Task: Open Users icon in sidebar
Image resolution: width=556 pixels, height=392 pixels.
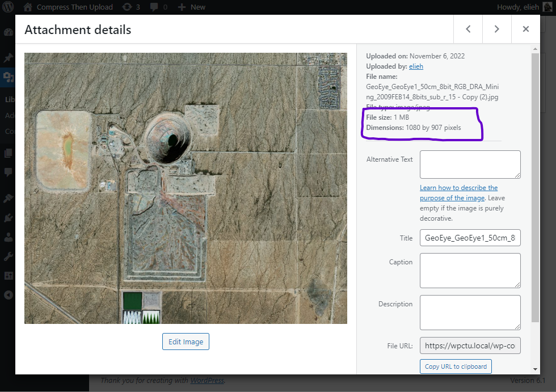Action: (8, 237)
